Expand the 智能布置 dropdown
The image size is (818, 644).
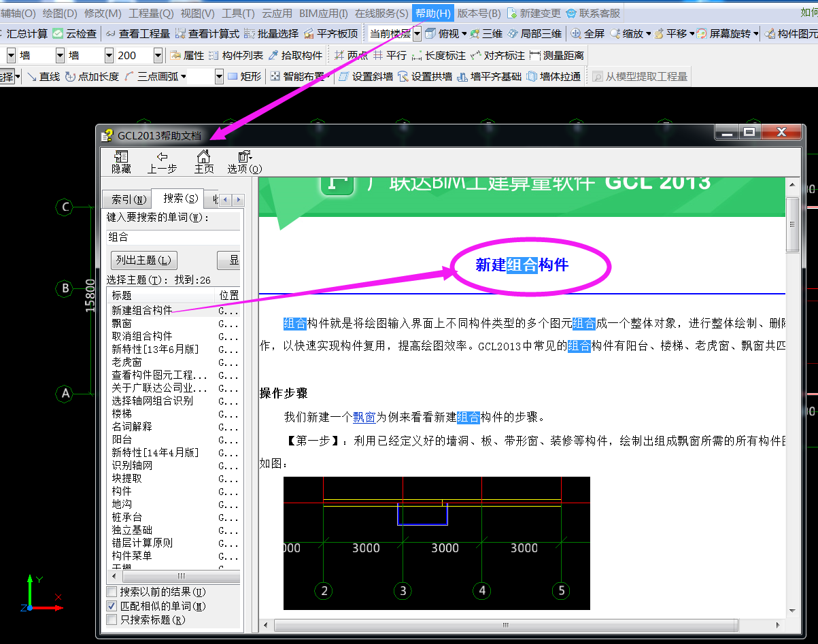click(328, 77)
